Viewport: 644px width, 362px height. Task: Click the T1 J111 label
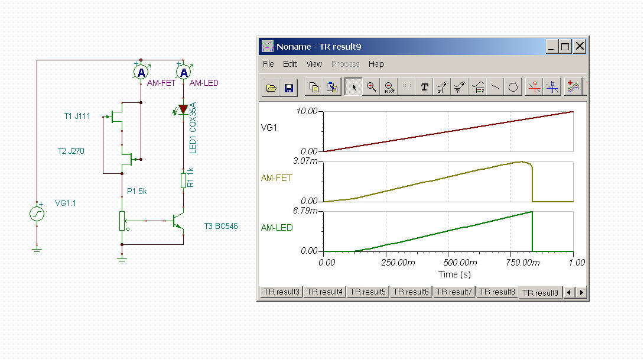77,117
